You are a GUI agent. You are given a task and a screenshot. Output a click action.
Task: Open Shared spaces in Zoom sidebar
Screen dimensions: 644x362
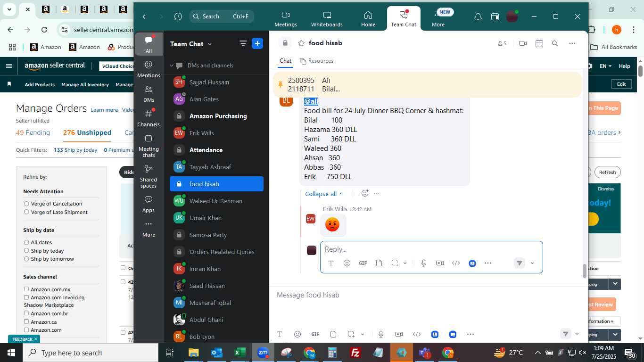click(149, 176)
